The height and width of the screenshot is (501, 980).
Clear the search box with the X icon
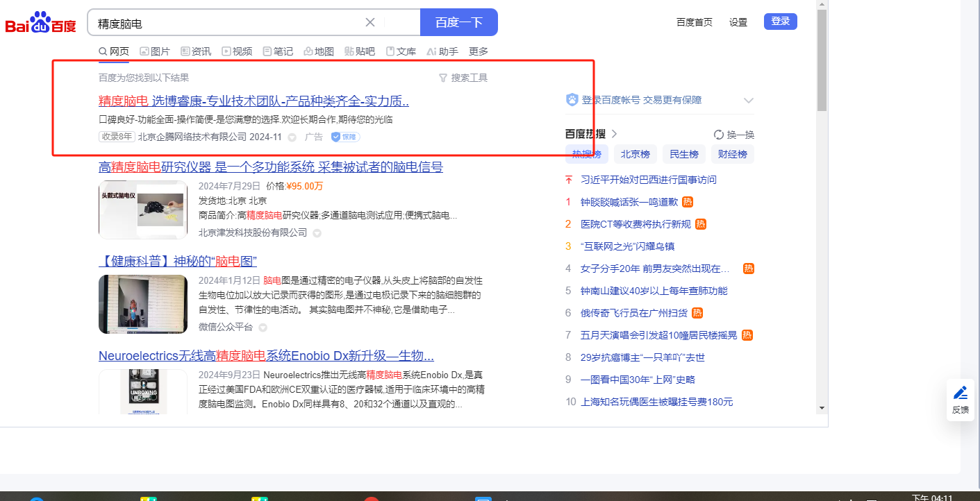[x=370, y=22]
